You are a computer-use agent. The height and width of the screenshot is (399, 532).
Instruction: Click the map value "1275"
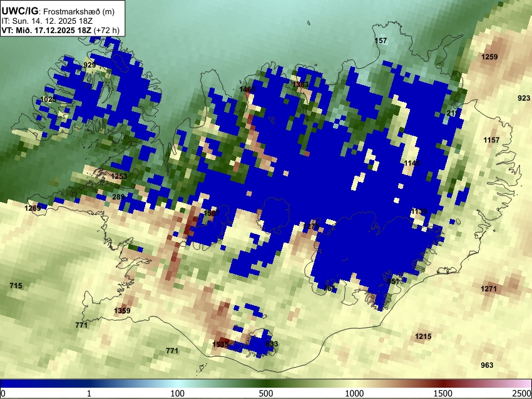click(312, 226)
